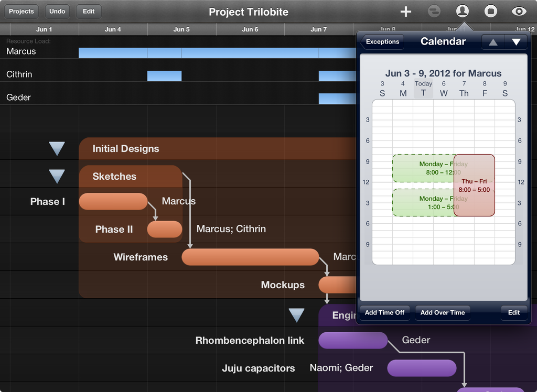Tap the Jun 5 date header
Screen dimensions: 537x392
point(181,29)
